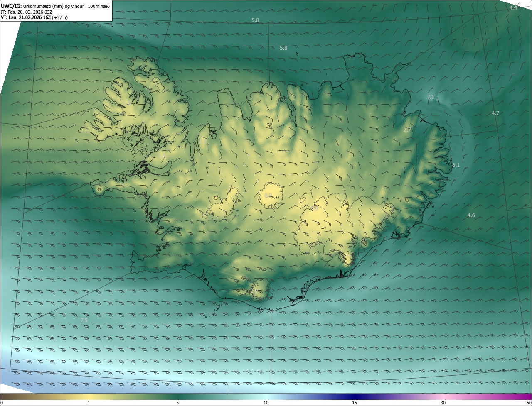
Task: Select the 2.7 value label
Action: [x=407, y=130]
